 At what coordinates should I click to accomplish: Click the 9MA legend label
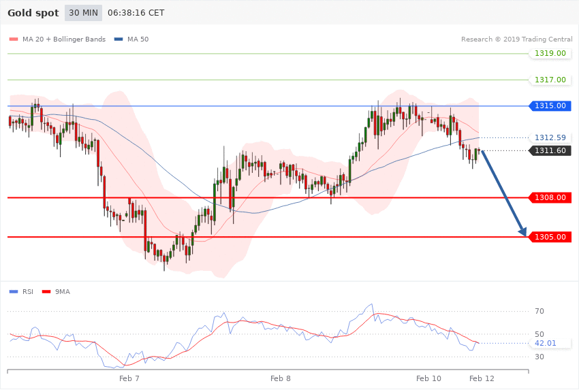[x=63, y=292]
